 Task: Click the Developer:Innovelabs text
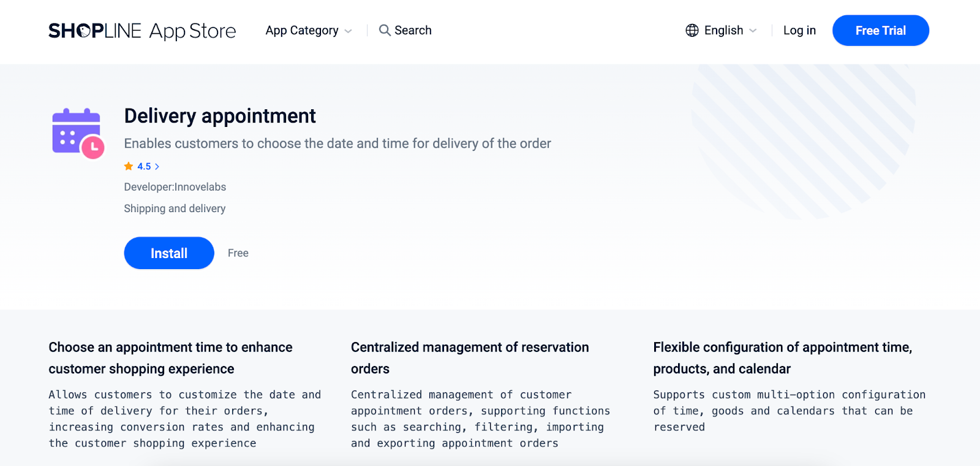coord(175,187)
